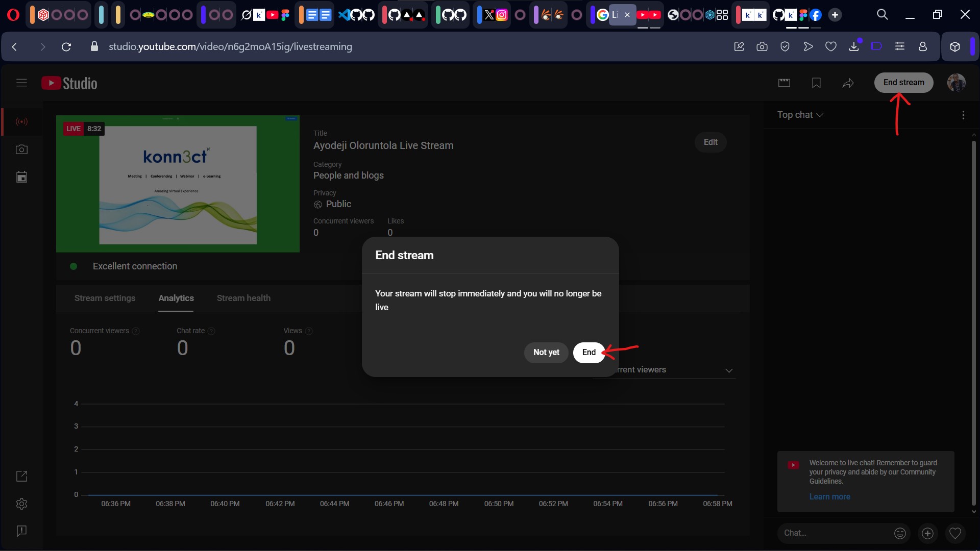Viewport: 980px width, 551px height.
Task: Click the share arrow icon in header
Action: 848,83
